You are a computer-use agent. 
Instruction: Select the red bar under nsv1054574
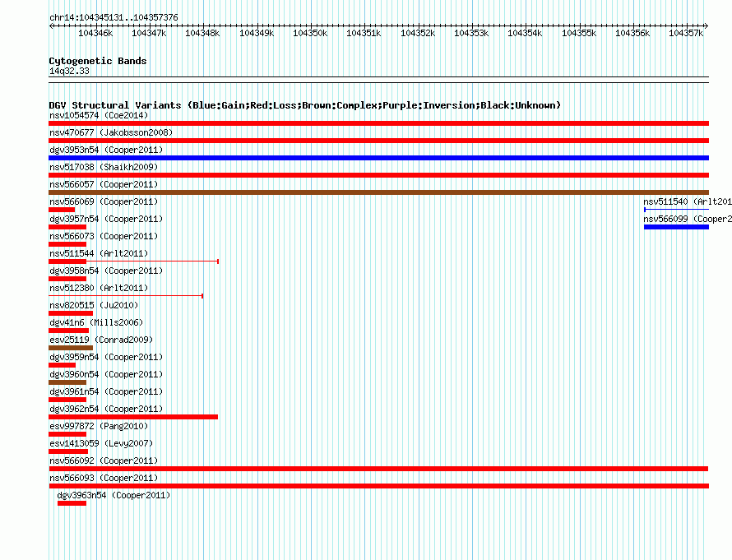(x=378, y=123)
